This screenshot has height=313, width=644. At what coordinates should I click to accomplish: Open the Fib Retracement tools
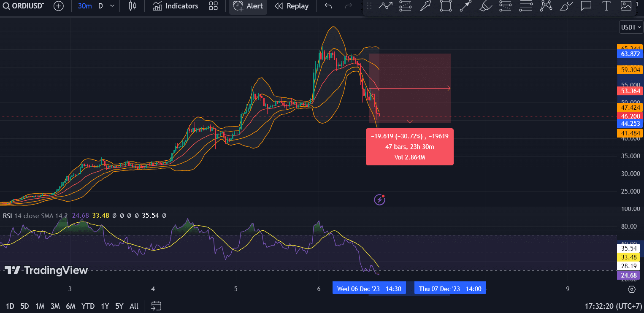click(406, 6)
